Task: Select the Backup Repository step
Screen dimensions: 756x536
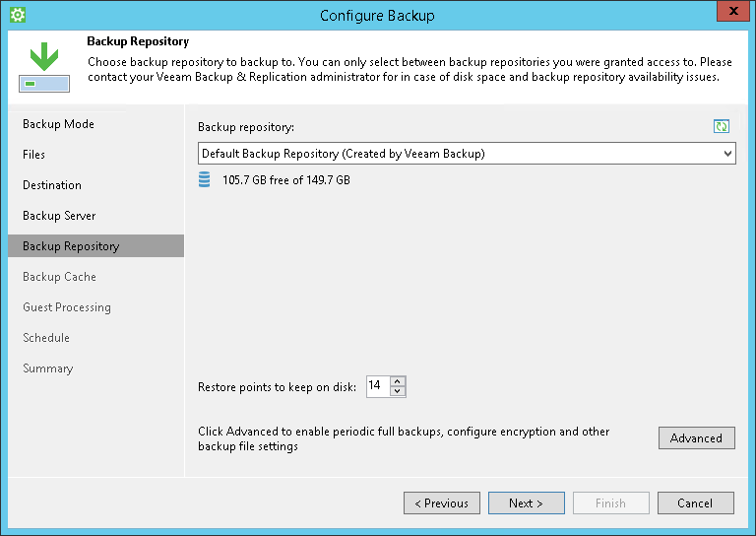Action: (x=71, y=246)
